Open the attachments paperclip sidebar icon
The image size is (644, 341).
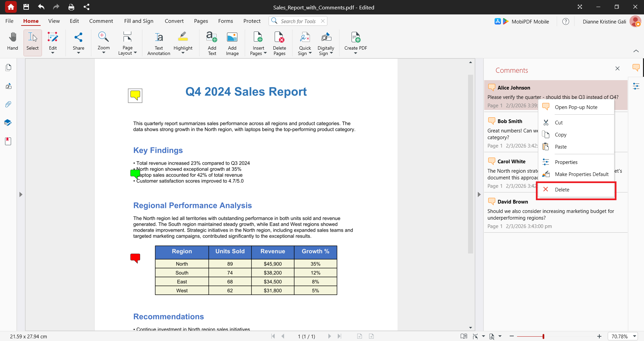point(8,104)
